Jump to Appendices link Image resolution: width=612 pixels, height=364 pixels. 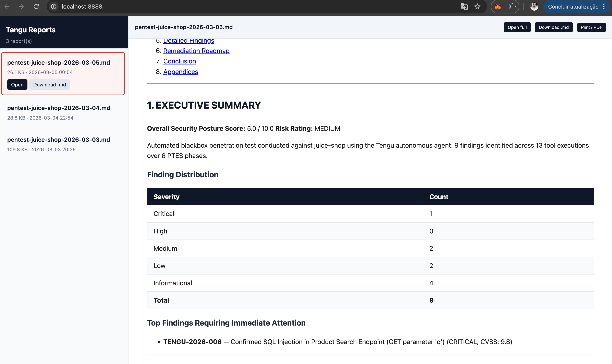[181, 72]
